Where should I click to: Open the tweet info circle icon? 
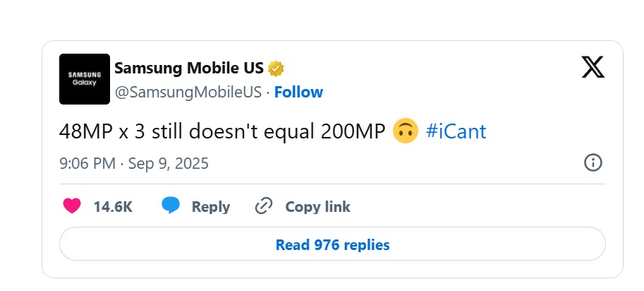pyautogui.click(x=593, y=162)
